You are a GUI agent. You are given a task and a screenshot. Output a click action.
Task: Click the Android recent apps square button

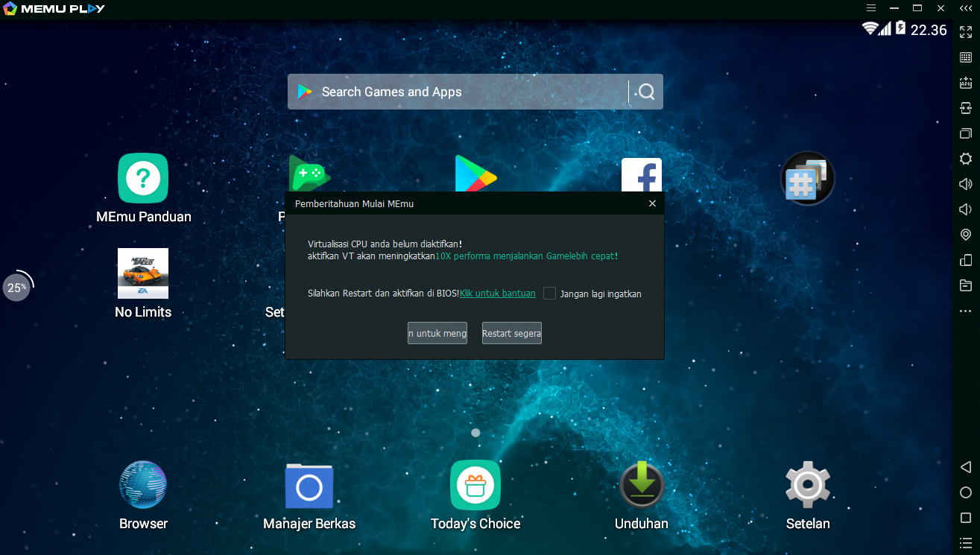pyautogui.click(x=966, y=518)
